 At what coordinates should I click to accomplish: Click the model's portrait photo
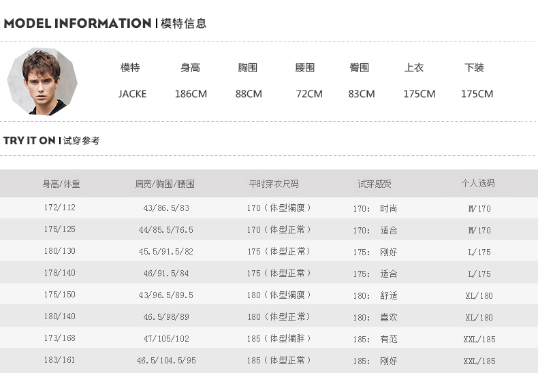42,81
